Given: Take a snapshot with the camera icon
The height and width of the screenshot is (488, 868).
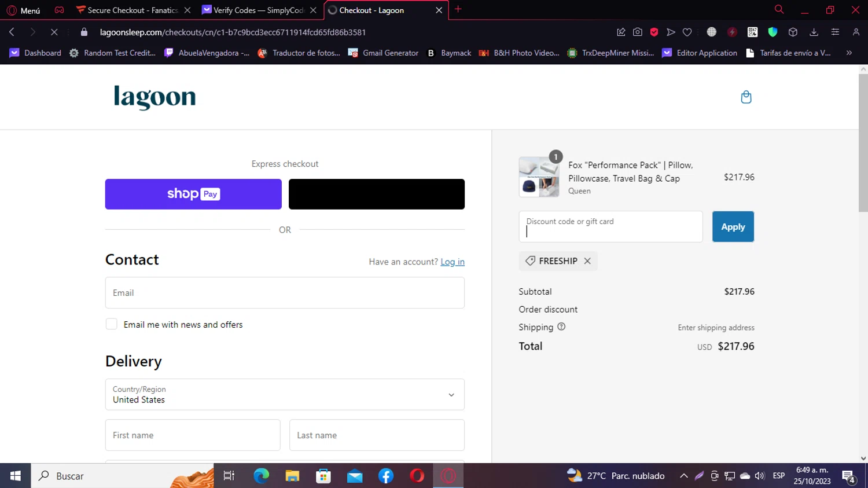Looking at the screenshot, I should tap(638, 32).
